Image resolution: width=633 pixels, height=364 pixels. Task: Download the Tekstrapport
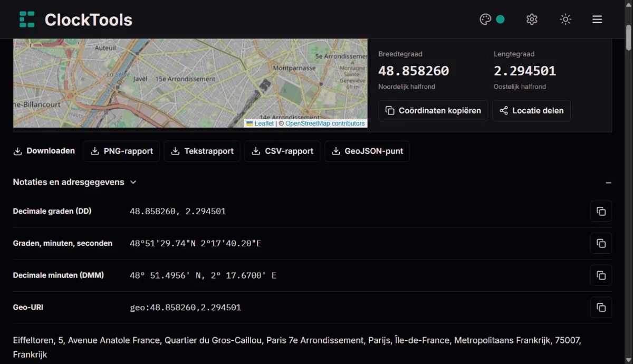pyautogui.click(x=202, y=151)
